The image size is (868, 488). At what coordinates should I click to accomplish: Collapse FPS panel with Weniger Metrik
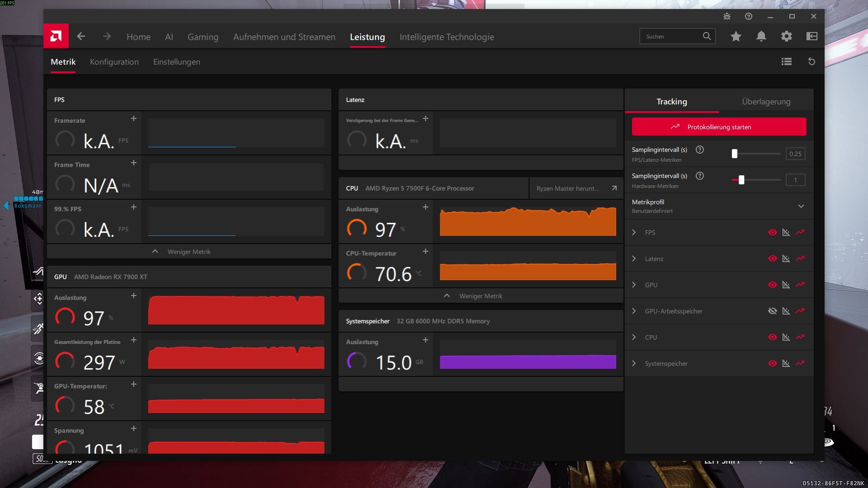(x=189, y=251)
